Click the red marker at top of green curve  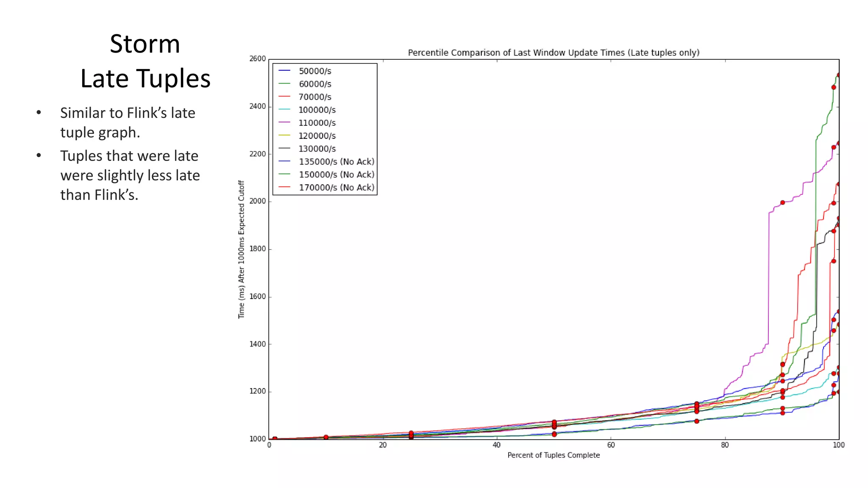tap(839, 75)
